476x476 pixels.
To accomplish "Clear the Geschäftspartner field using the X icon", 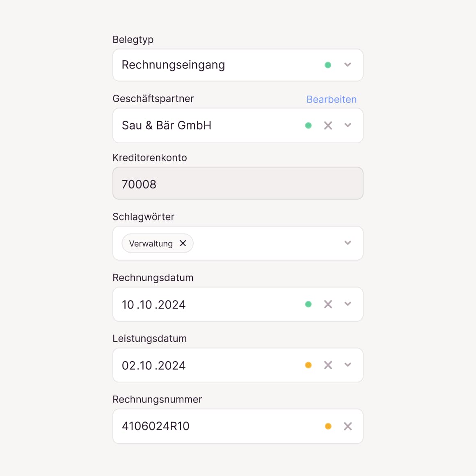I will point(328,126).
